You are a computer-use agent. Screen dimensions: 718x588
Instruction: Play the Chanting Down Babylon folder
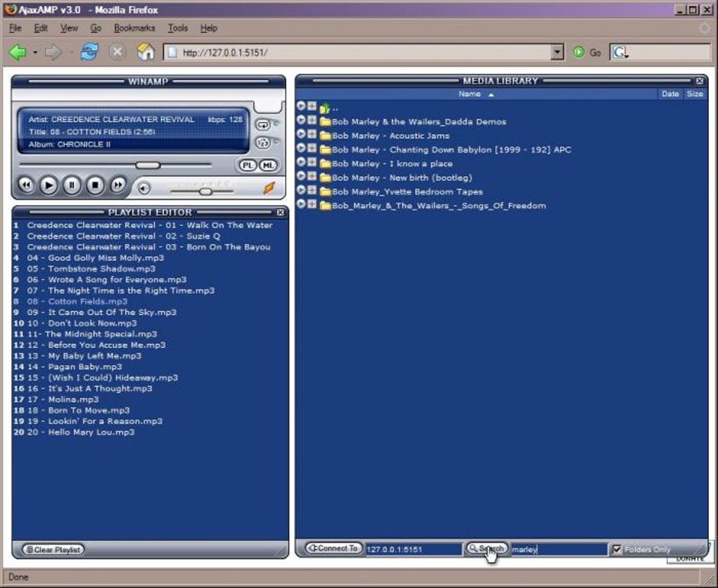click(x=301, y=148)
